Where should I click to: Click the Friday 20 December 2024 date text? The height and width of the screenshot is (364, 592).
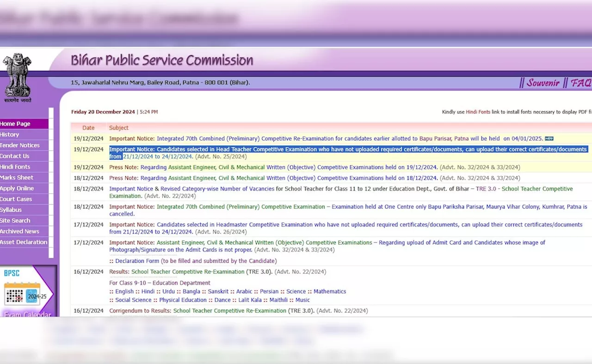click(x=103, y=112)
